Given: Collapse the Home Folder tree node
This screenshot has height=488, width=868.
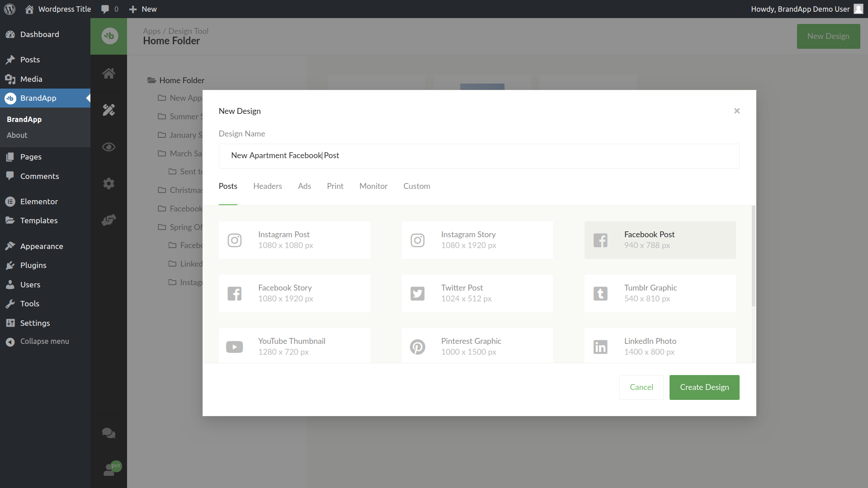Looking at the screenshot, I should pos(152,80).
